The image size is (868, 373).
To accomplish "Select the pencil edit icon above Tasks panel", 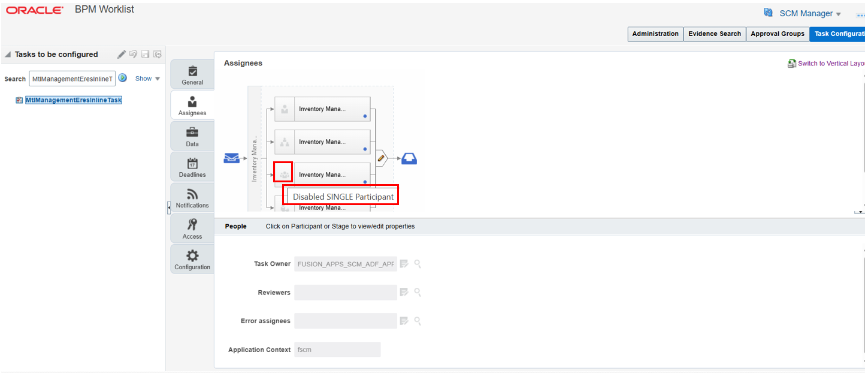I will 122,54.
